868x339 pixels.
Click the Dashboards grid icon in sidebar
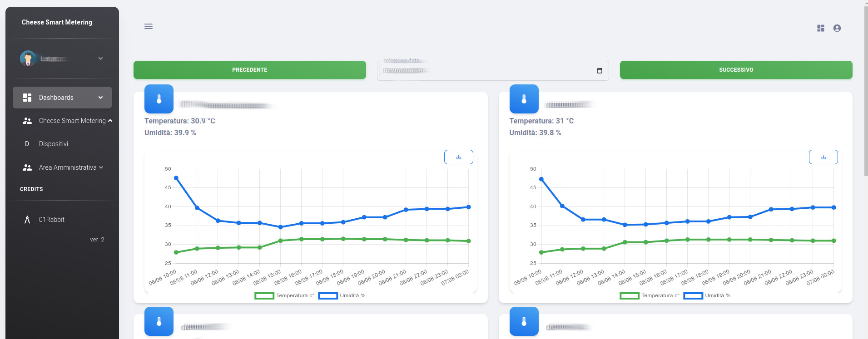point(27,98)
